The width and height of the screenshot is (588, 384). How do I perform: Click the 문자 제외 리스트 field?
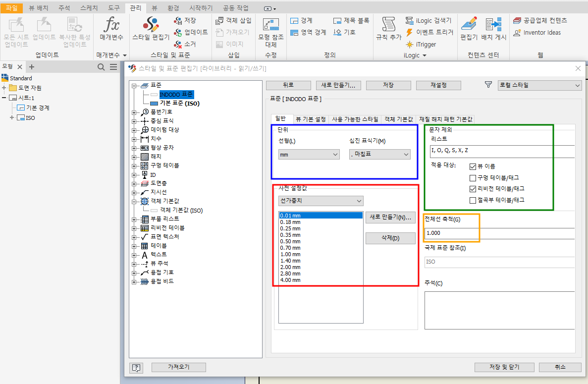point(502,151)
